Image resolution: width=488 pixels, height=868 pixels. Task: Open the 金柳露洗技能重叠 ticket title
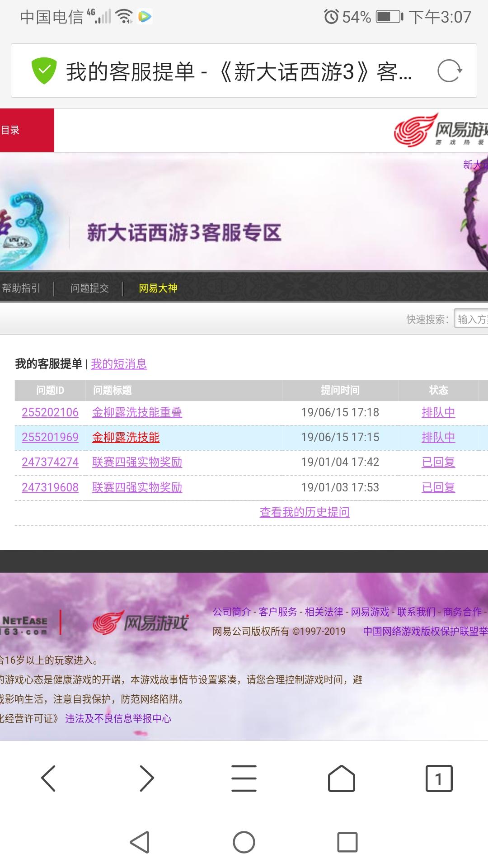(137, 412)
